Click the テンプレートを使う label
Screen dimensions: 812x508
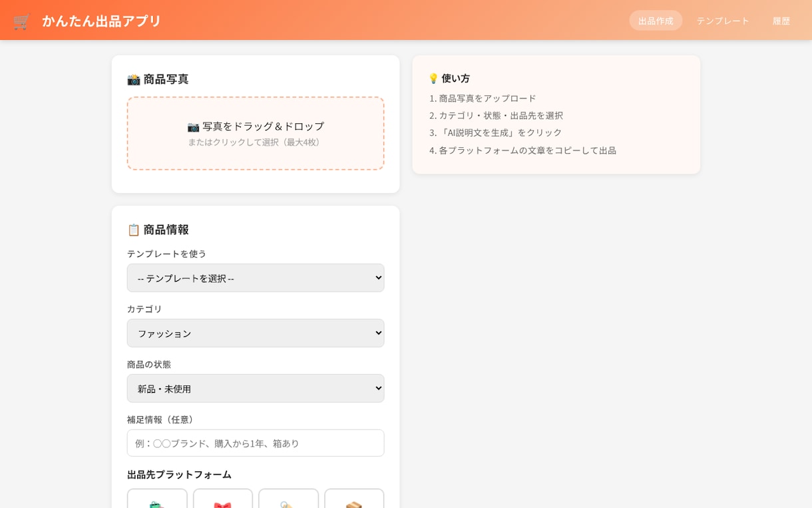[166, 254]
